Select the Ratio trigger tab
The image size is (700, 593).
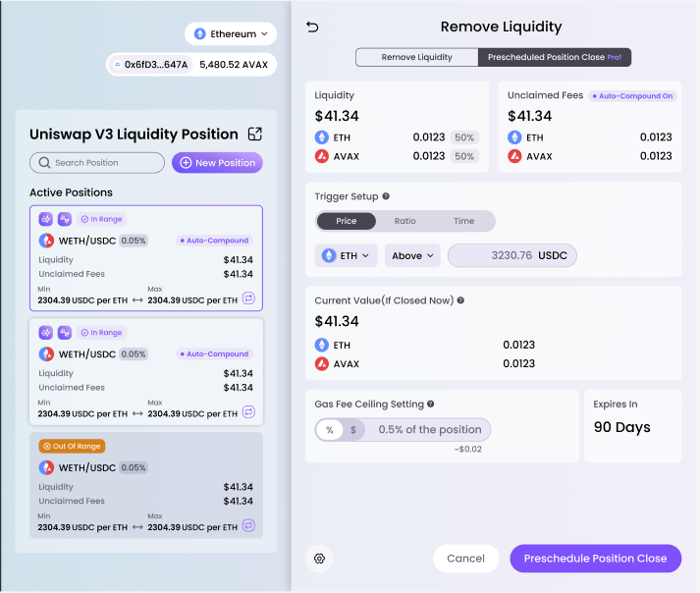coord(404,221)
